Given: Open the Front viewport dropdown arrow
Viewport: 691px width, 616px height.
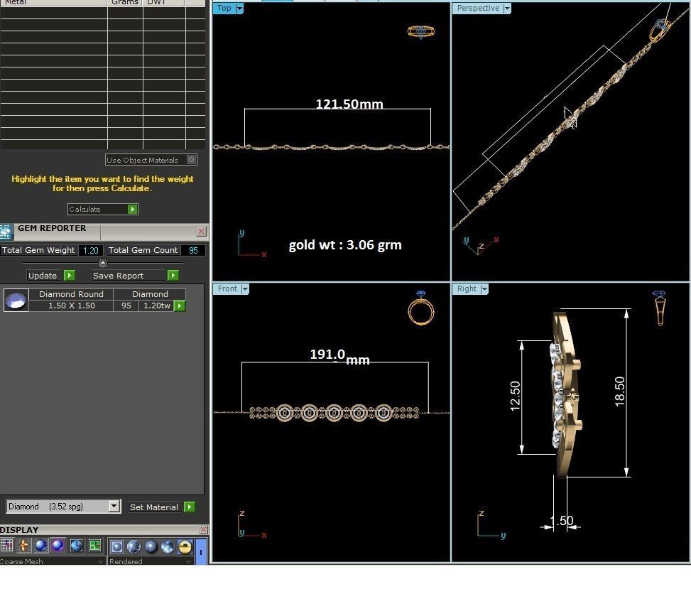Looking at the screenshot, I should (x=245, y=289).
